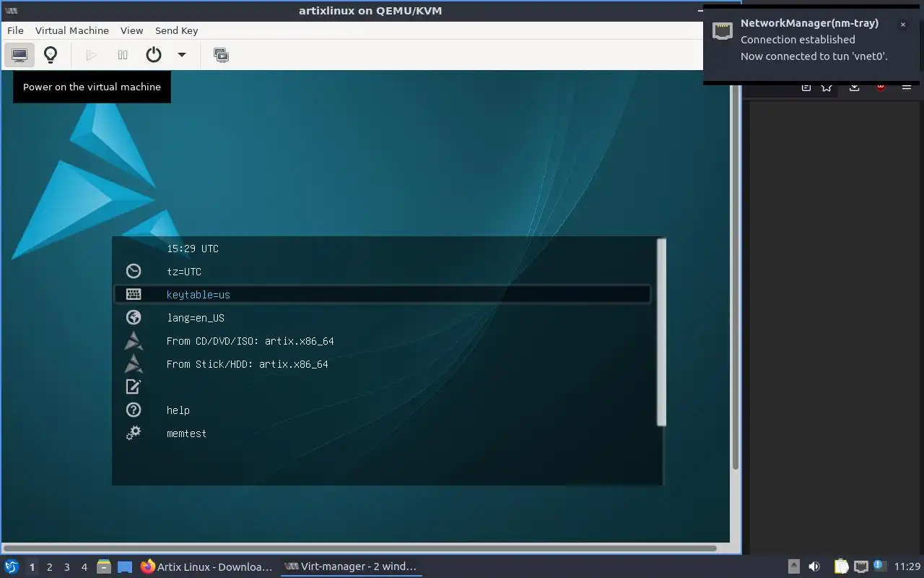Click the red extension icon in Firefox

pyautogui.click(x=881, y=87)
